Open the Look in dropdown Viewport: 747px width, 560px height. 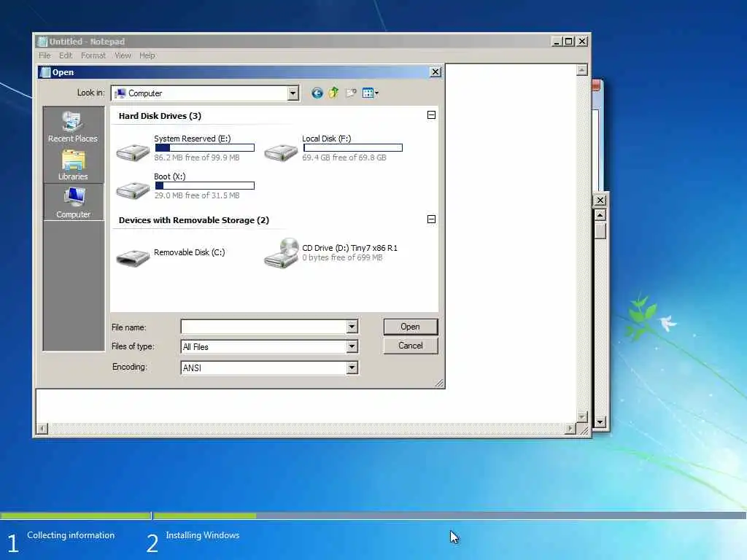coord(293,93)
